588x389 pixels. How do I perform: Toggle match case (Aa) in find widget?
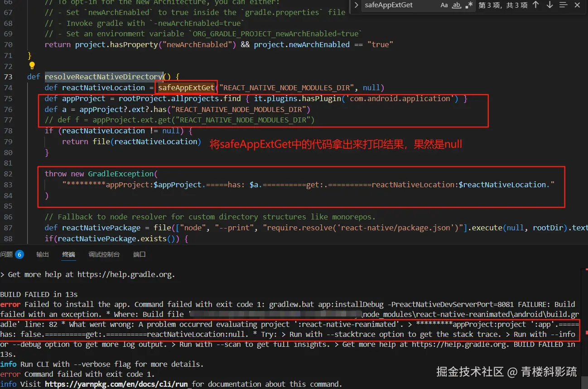(444, 5)
